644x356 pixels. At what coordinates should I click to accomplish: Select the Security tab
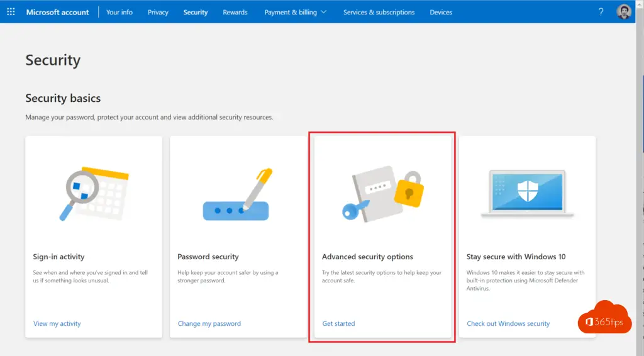click(196, 13)
